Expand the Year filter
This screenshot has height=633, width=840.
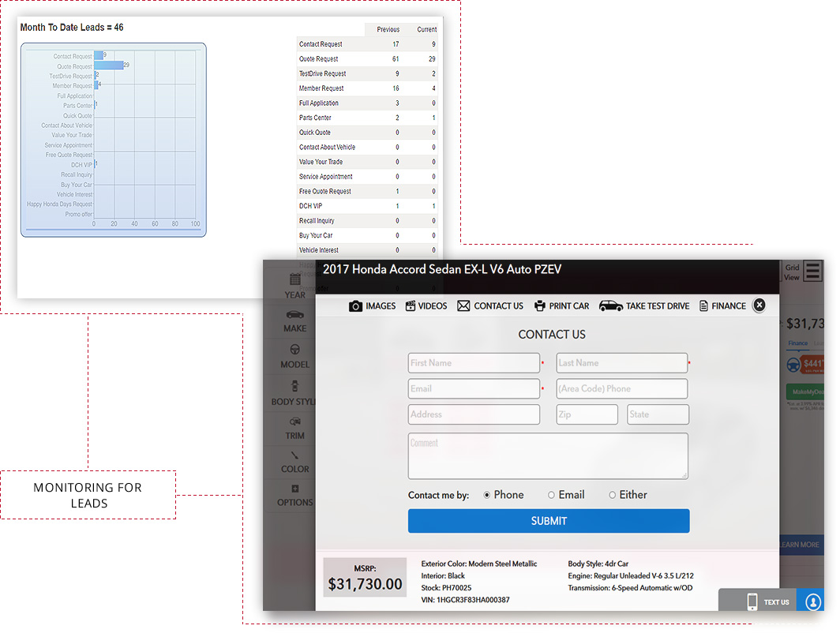tap(294, 285)
